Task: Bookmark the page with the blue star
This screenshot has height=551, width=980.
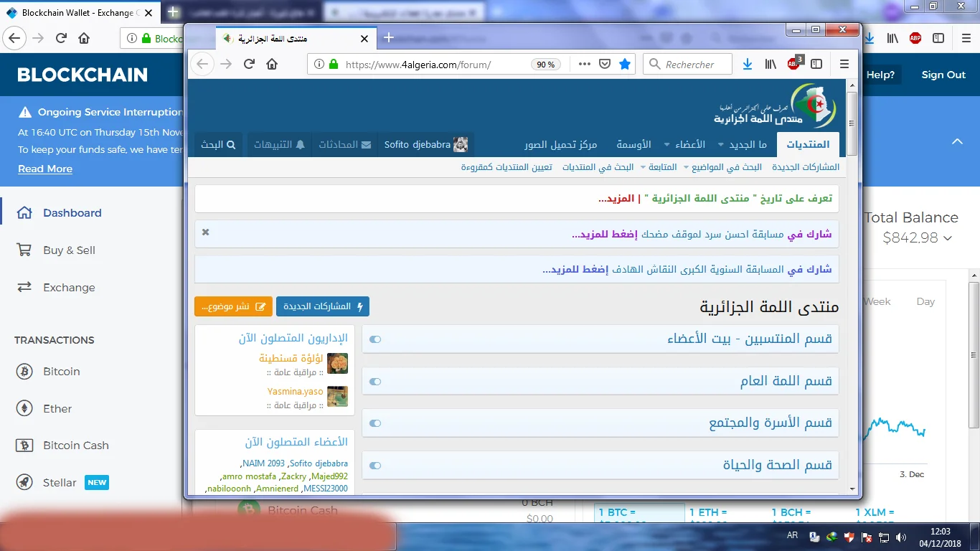Action: click(x=625, y=64)
